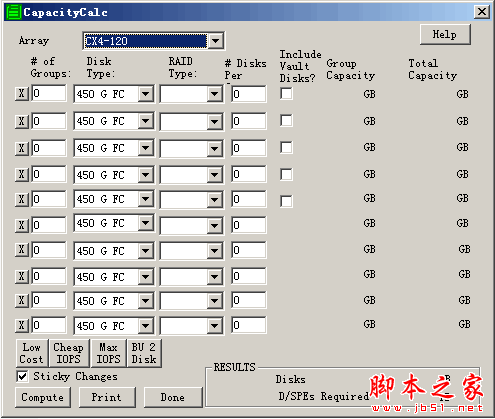
Task: Focus the first row's Disks Per field
Action: click(249, 94)
